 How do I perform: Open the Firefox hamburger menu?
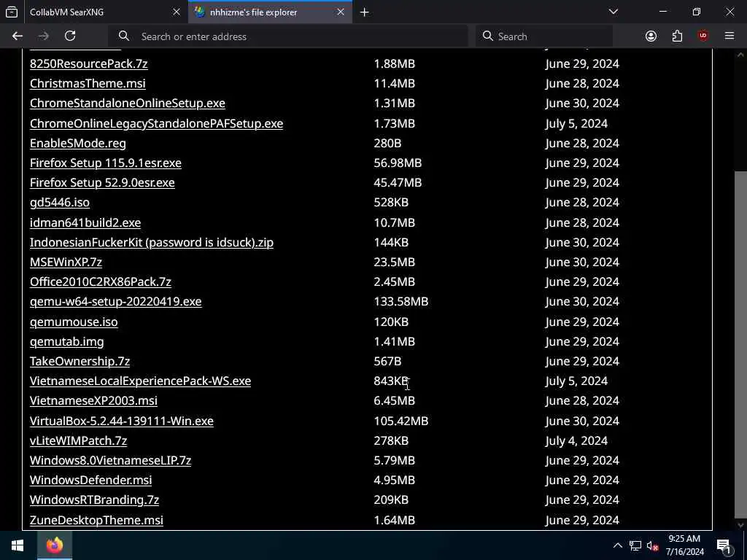point(729,36)
